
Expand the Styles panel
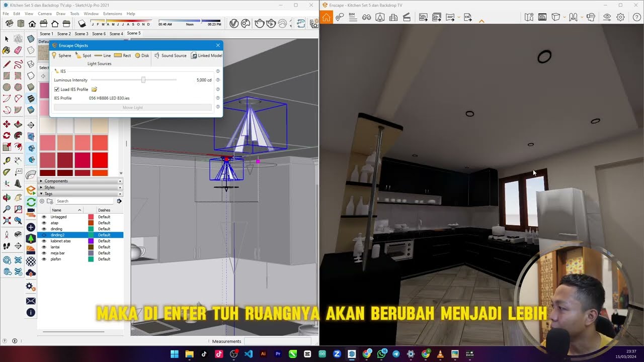click(41, 188)
